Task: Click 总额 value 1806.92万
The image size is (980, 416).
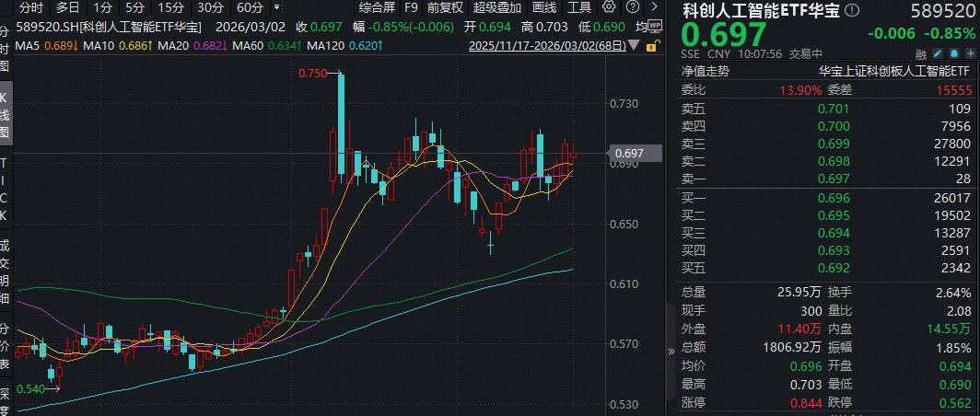Action: [792, 347]
